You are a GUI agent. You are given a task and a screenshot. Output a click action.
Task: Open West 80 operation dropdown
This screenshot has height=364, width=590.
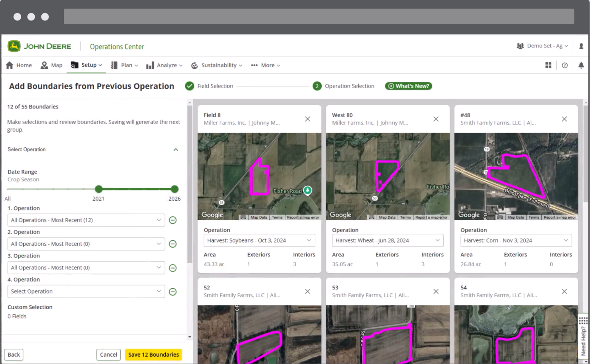click(388, 240)
